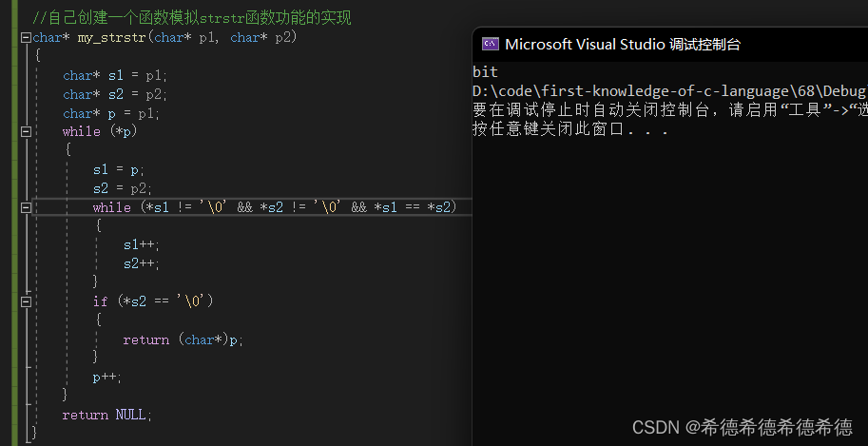Click the green comment line about strstr
Image resolution: width=868 pixels, height=446 pixels.
191,18
